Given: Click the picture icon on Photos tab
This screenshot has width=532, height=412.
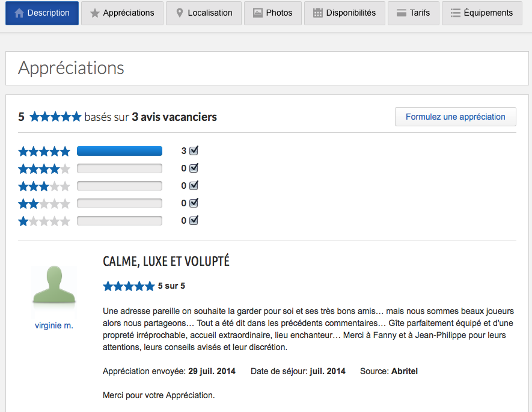Looking at the screenshot, I should click(x=258, y=13).
